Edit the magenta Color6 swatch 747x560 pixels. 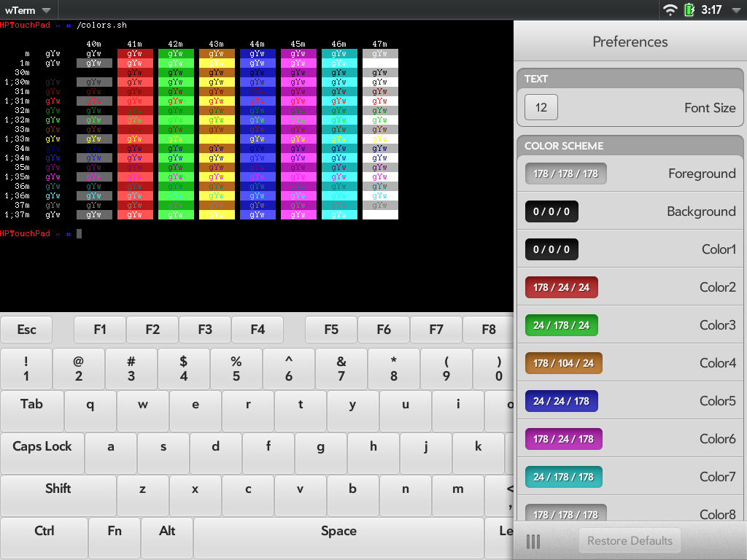[x=563, y=439]
